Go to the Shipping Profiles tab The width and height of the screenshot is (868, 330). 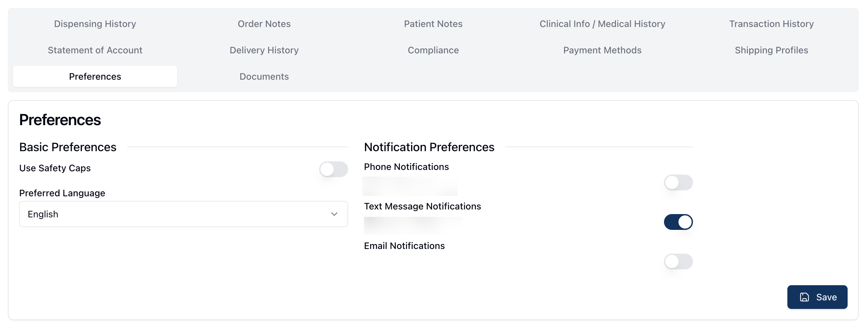(x=771, y=50)
